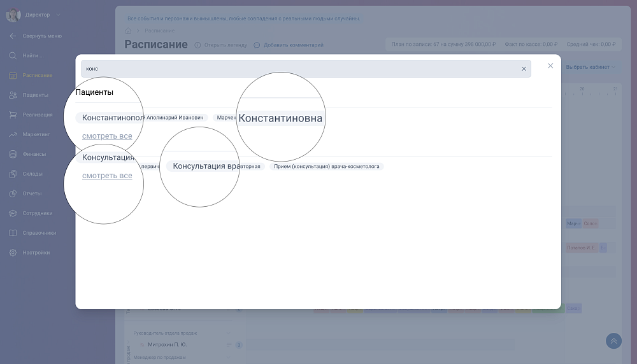This screenshot has width=637, height=364.
Task: Select the 'Аполинарий Иванович' patient result
Action: pos(175,118)
